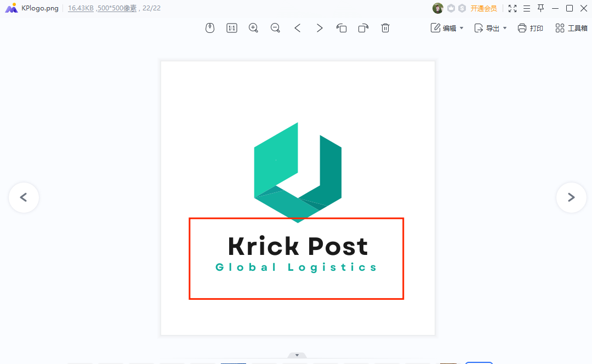Open the 导出 export menu
This screenshot has height=364, width=592.
(487, 28)
